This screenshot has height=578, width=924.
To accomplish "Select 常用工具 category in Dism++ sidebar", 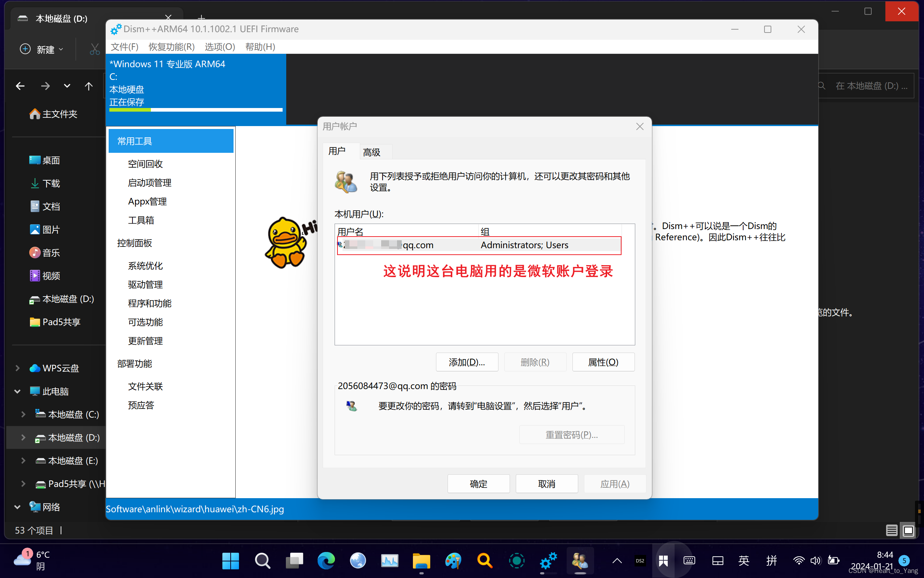I will tap(171, 141).
